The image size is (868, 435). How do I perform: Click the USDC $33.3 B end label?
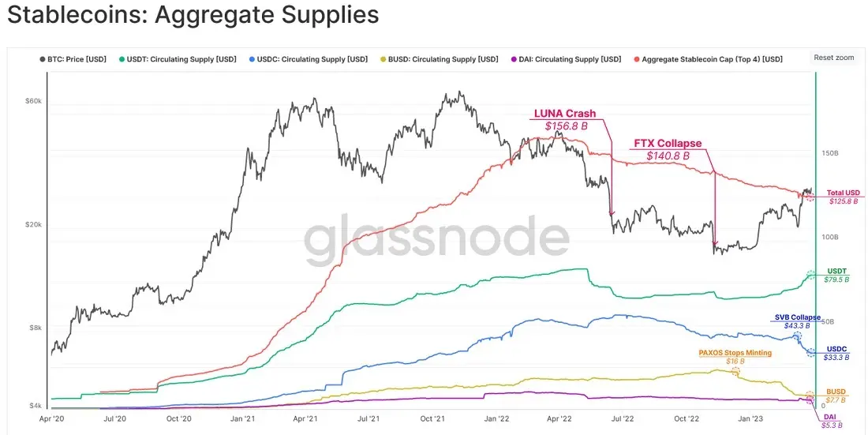tap(836, 354)
